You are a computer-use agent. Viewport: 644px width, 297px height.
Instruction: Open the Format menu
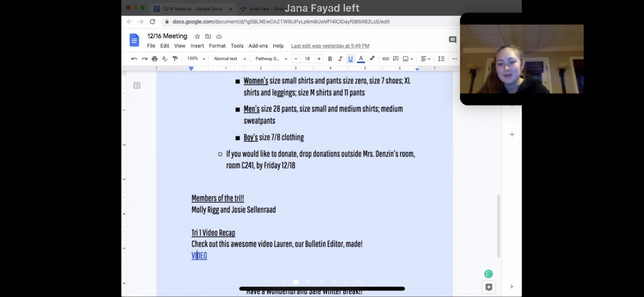[217, 46]
